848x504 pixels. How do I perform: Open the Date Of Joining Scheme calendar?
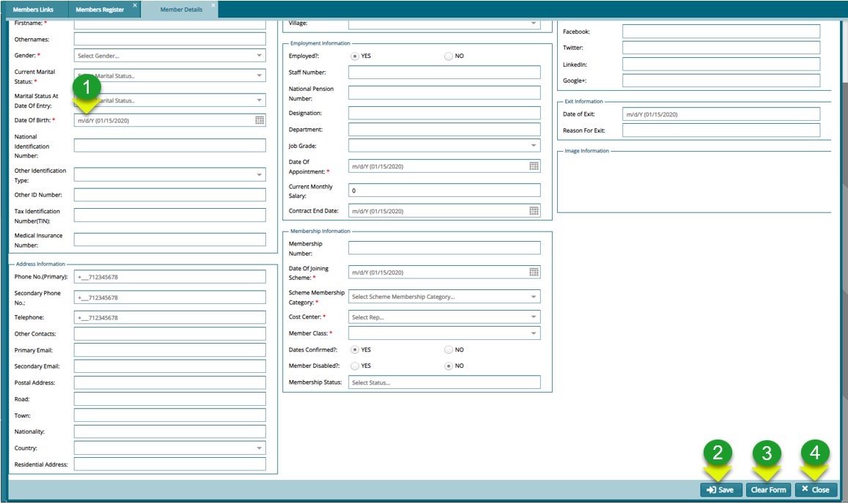click(534, 273)
